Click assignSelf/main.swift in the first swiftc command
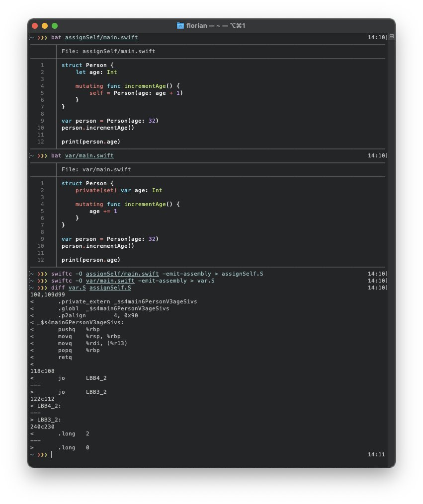Image resolution: width=423 pixels, height=504 pixels. pyautogui.click(x=122, y=274)
